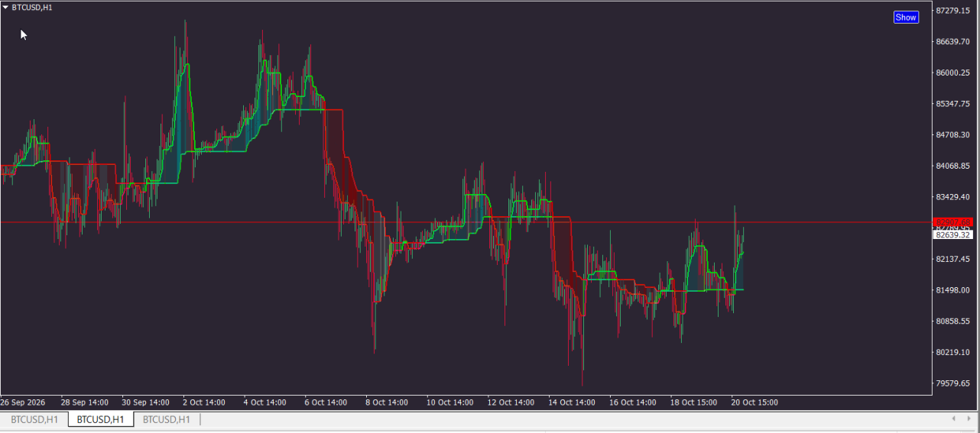Viewport: 980px width, 433px height.
Task: Click the BTCUSD,H1 chart title text
Action: [x=32, y=7]
